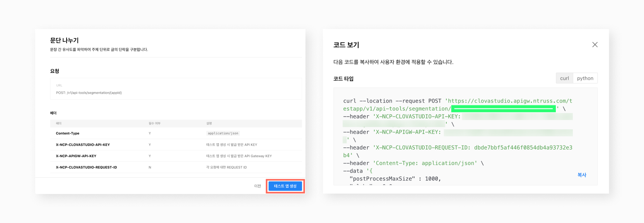Click the 코드 보기 heading
The image size is (644, 223).
click(346, 45)
